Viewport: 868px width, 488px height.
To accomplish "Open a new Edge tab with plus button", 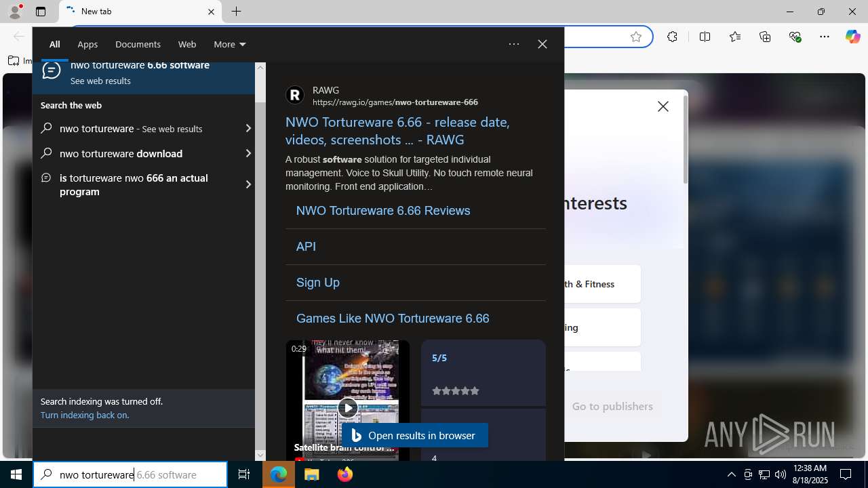I will tap(236, 12).
